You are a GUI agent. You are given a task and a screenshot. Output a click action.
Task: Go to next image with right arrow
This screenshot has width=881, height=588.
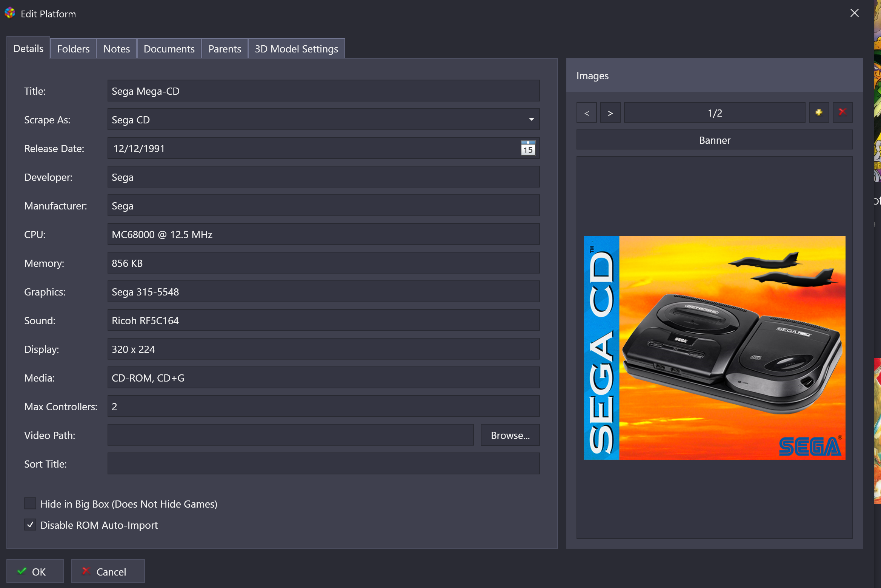[610, 113]
